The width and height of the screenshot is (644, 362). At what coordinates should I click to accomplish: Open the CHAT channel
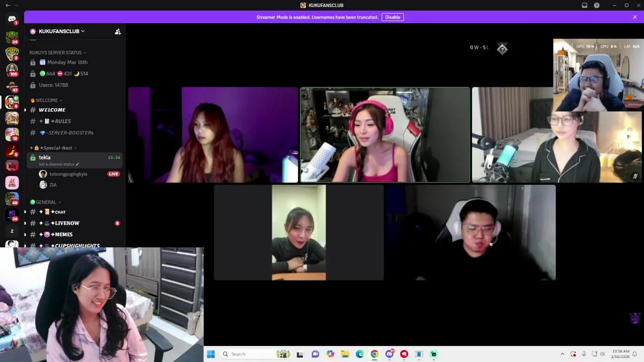[x=74, y=212]
